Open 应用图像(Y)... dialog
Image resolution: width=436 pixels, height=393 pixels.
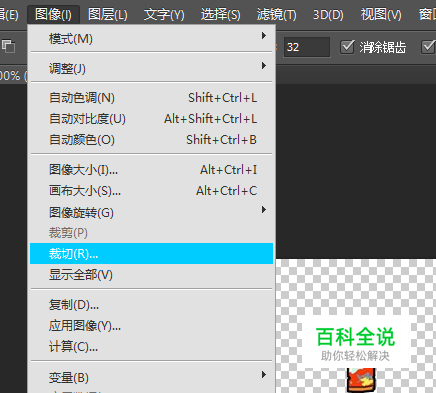tap(152, 326)
